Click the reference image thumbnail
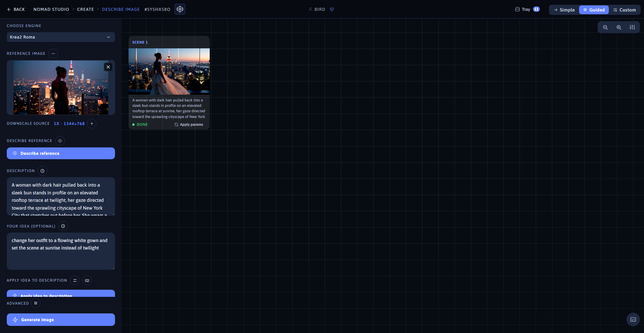644x333 pixels. [61, 88]
